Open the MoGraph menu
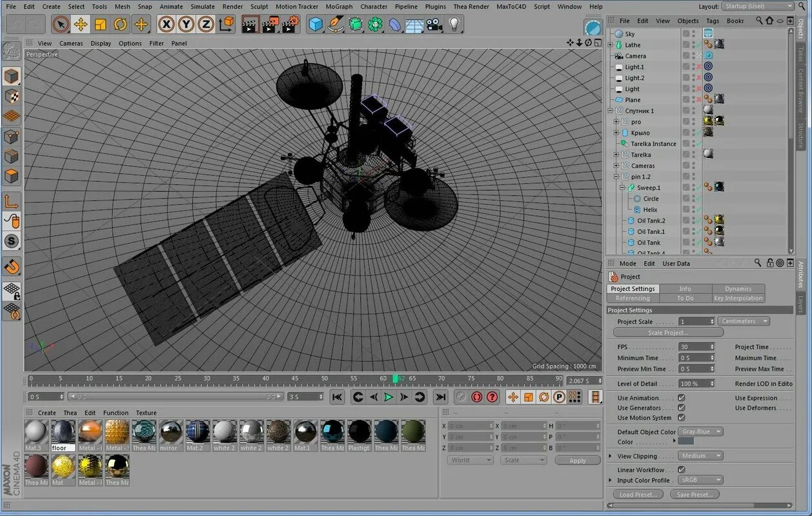This screenshot has width=812, height=516. click(x=339, y=6)
